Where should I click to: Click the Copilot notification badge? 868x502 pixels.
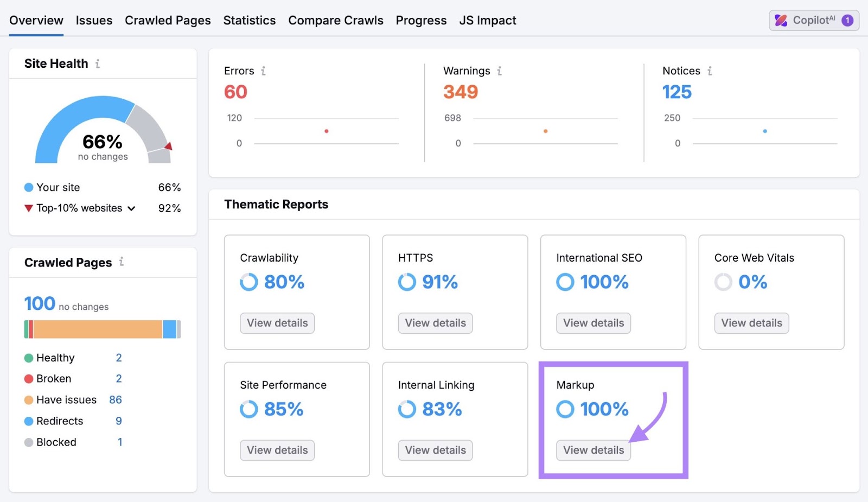(847, 20)
